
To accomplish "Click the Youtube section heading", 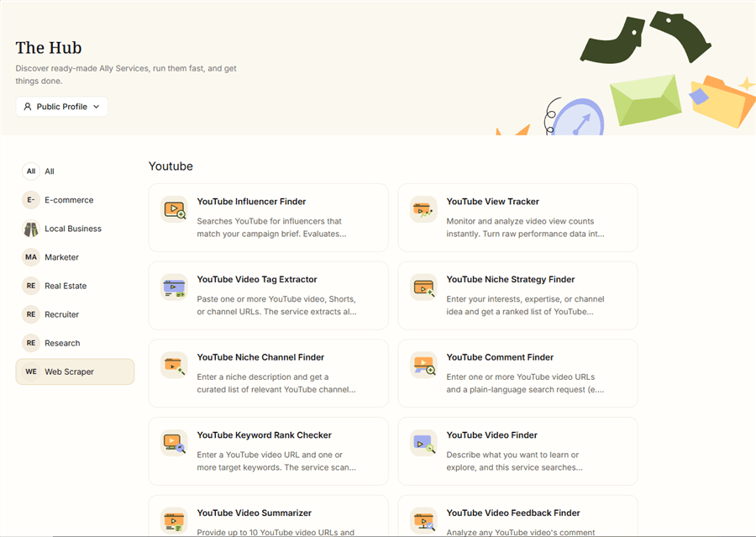I will click(x=171, y=166).
